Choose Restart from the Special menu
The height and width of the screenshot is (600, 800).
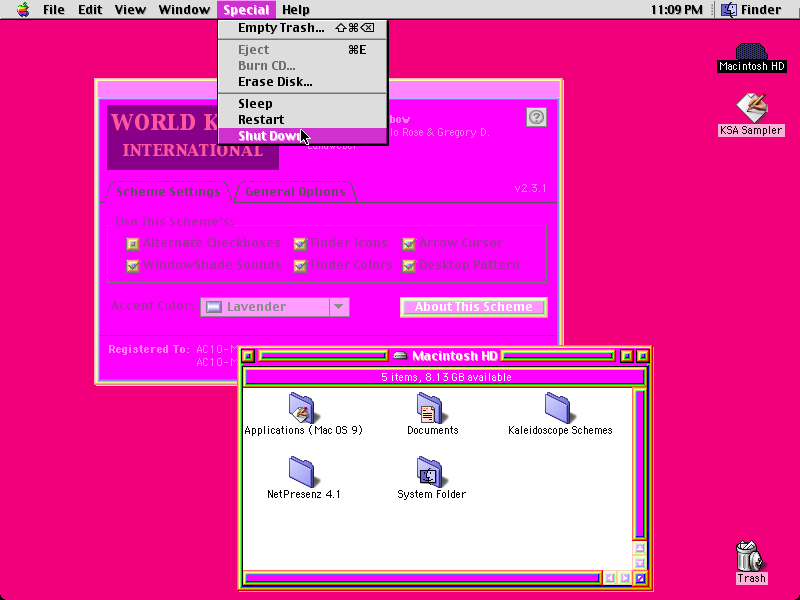point(303,119)
